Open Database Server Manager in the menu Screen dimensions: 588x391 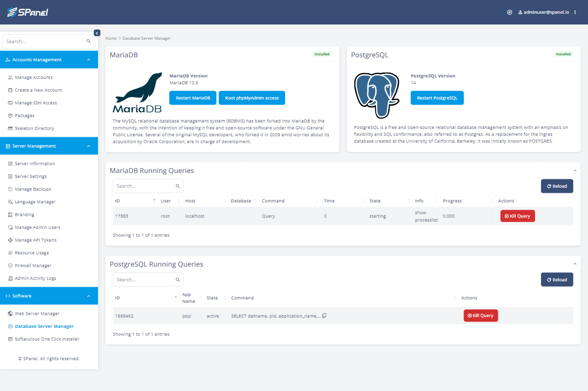pos(43,326)
